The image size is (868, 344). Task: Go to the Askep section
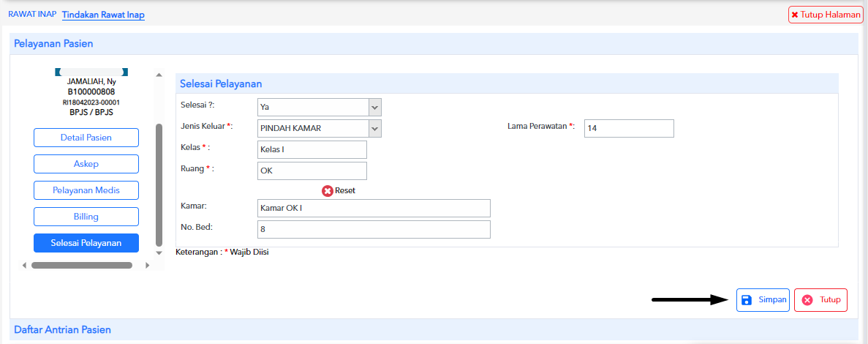click(x=86, y=164)
